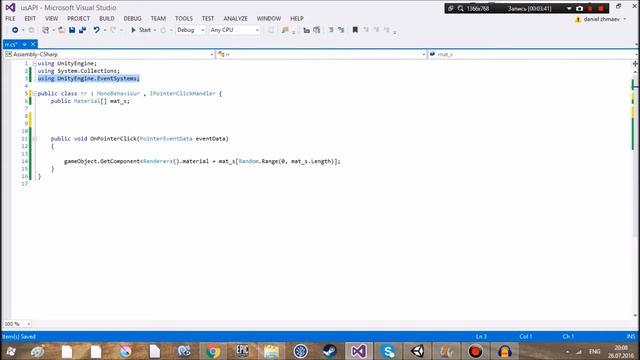
Task: Open the ANALYZE menu
Action: click(x=236, y=18)
